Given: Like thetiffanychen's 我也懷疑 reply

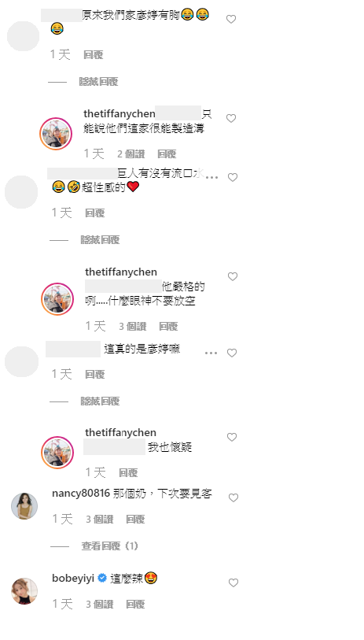Looking at the screenshot, I should pyautogui.click(x=232, y=437).
